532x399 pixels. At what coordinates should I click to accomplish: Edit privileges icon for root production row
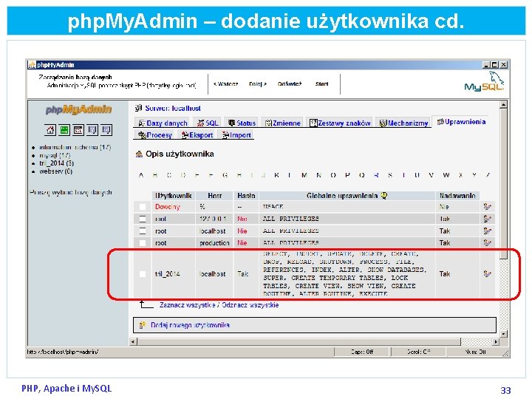coord(487,243)
